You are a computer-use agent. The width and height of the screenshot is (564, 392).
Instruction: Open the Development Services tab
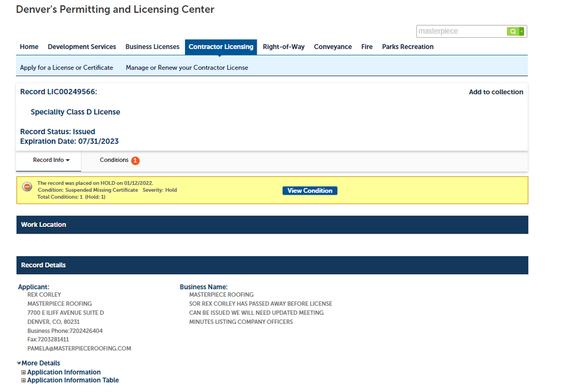82,47
